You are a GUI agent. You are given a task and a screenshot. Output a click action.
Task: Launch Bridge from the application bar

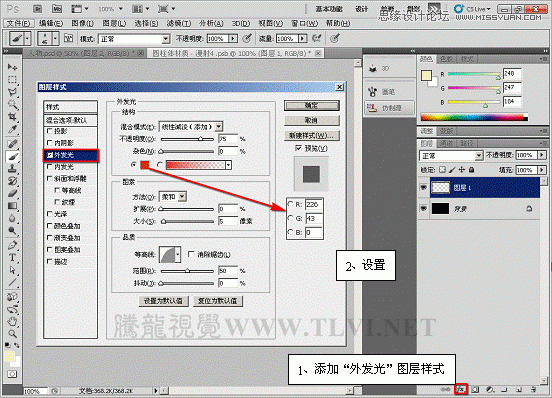tap(38, 9)
